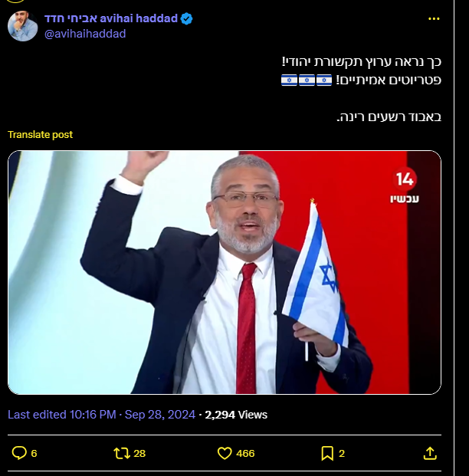The image size is (469, 476).
Task: Open the @avihaihaddad handle link
Action: [x=85, y=34]
